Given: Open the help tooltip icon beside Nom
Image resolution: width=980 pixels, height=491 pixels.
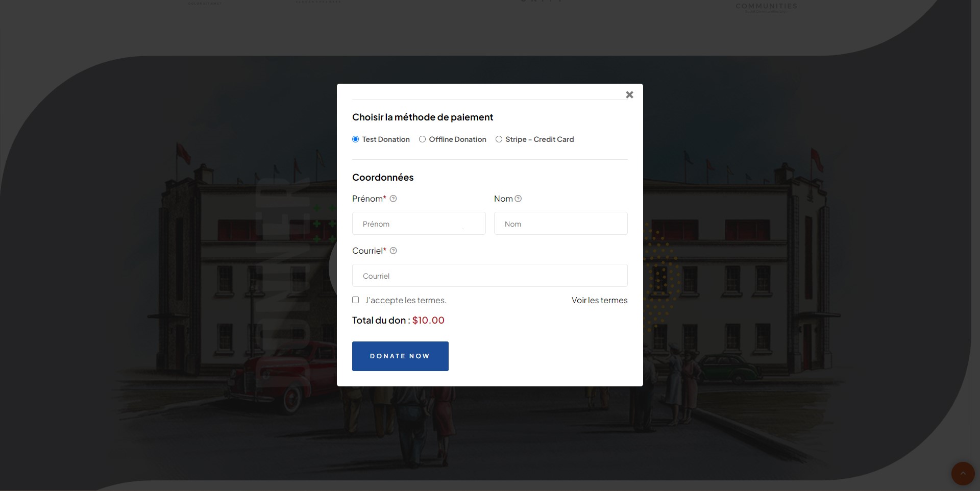Looking at the screenshot, I should pyautogui.click(x=518, y=199).
